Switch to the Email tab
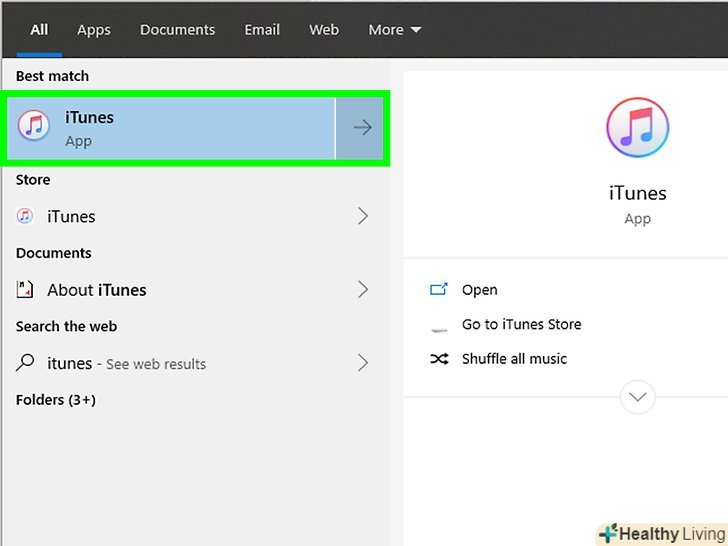 pyautogui.click(x=262, y=30)
